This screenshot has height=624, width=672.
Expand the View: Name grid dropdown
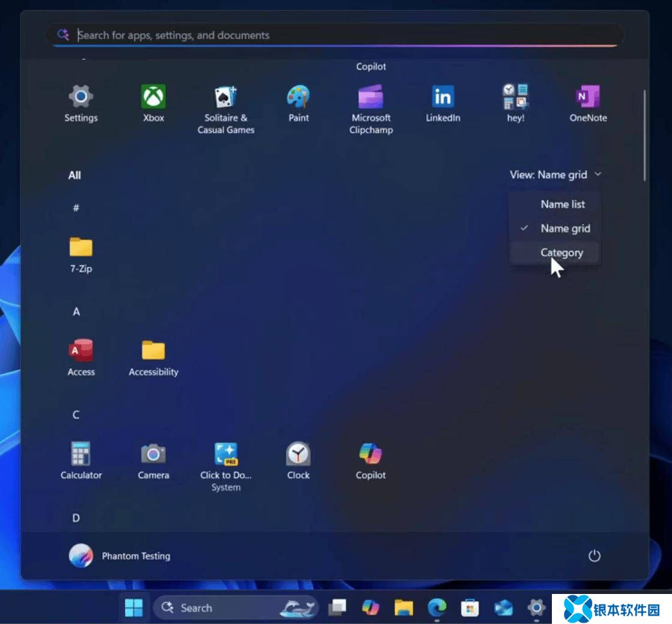(555, 175)
